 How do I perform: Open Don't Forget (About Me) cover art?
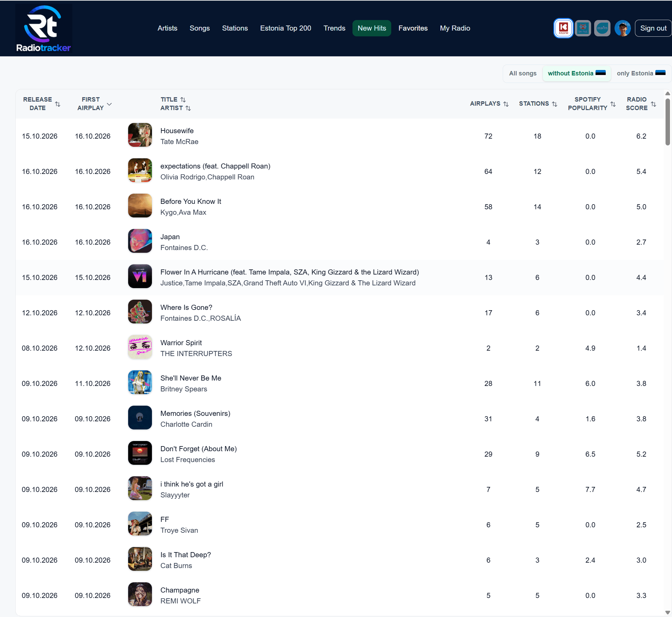click(x=140, y=453)
